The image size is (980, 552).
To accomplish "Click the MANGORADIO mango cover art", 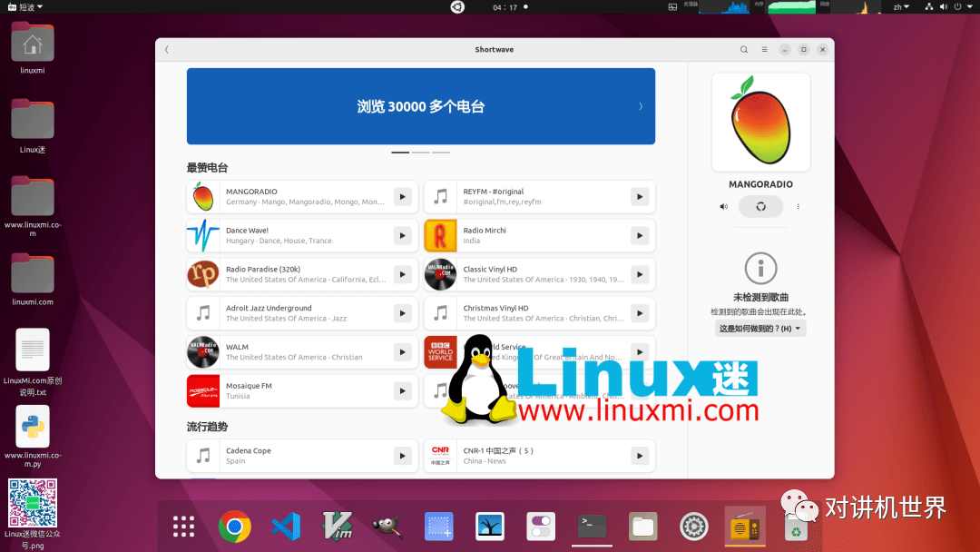I will (x=760, y=122).
